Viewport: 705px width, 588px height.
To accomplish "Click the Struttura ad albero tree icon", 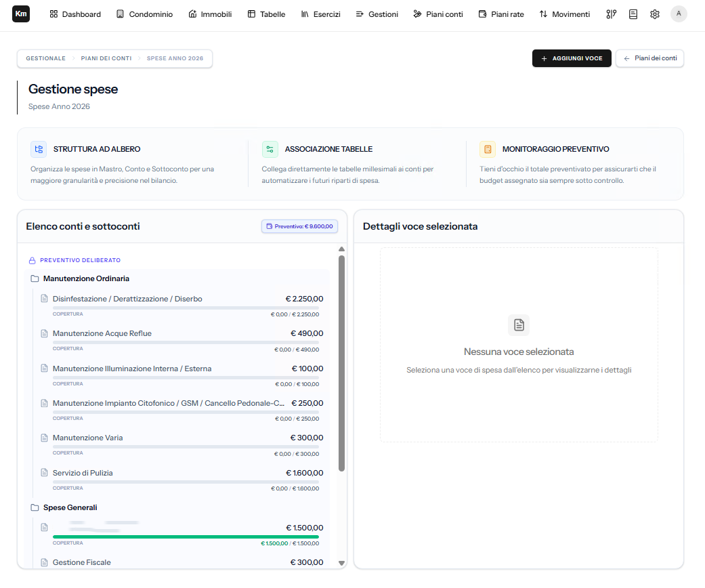I will (x=39, y=149).
